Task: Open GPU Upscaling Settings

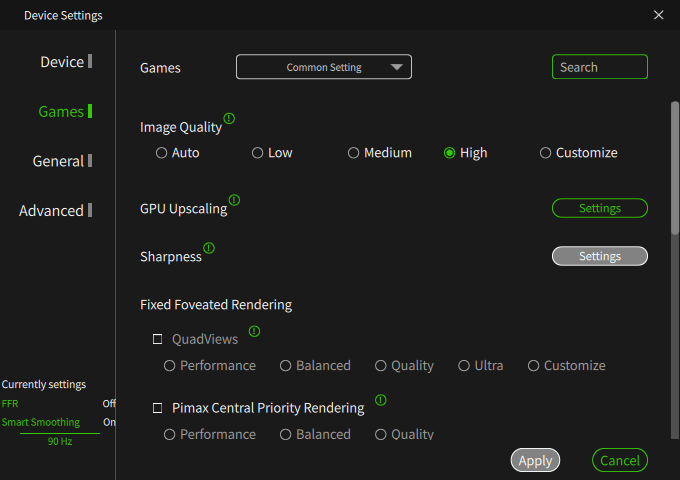Action: (600, 208)
